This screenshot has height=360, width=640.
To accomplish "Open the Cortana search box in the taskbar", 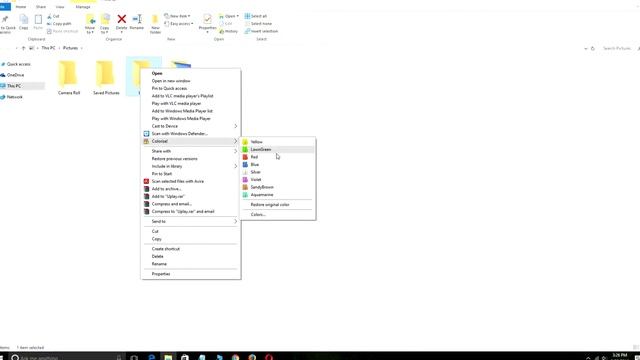I will point(67,357).
